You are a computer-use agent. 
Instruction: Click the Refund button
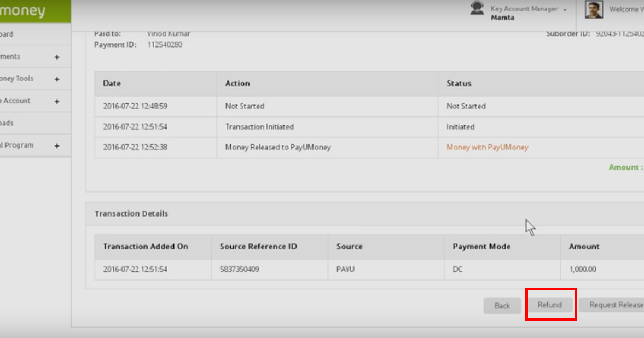550,305
